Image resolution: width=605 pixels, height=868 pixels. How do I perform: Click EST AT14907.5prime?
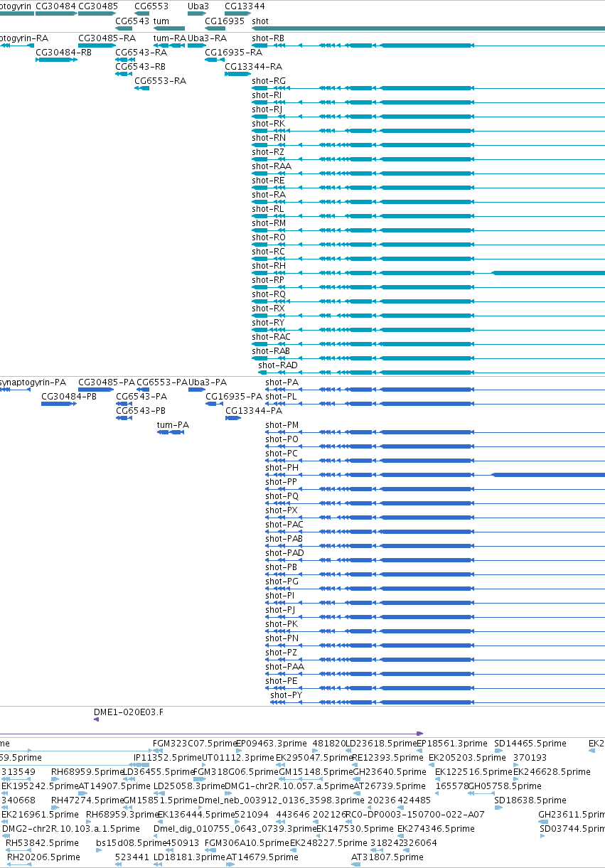click(x=114, y=786)
